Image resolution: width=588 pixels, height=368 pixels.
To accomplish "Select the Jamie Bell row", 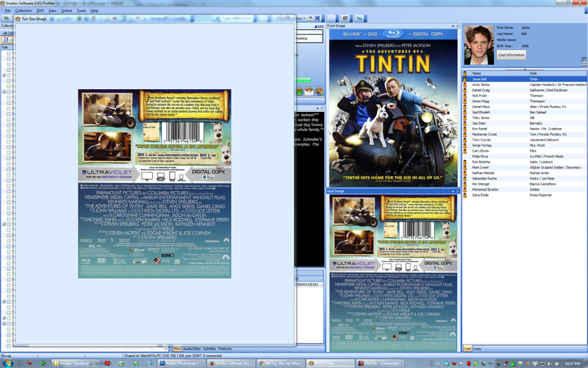I will 524,79.
